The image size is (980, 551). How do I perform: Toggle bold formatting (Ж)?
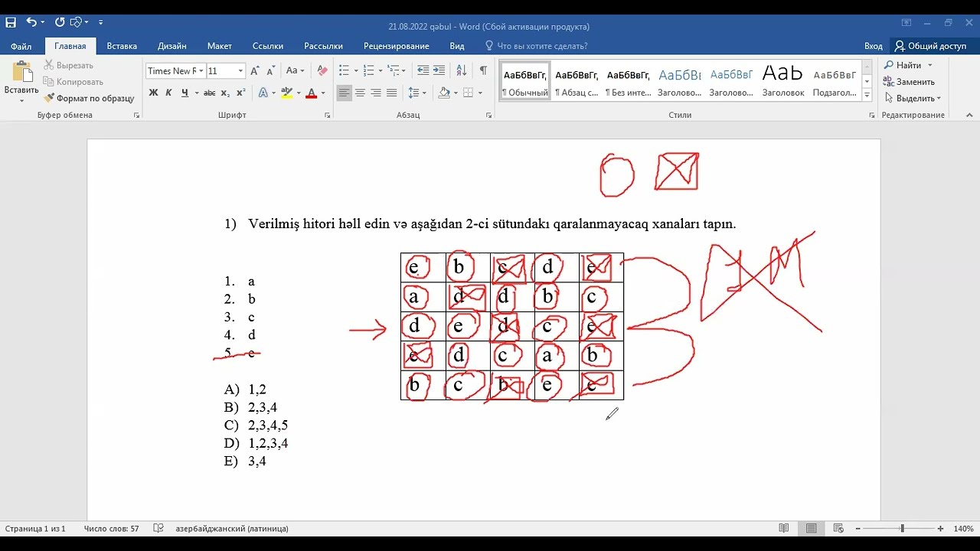coord(153,93)
